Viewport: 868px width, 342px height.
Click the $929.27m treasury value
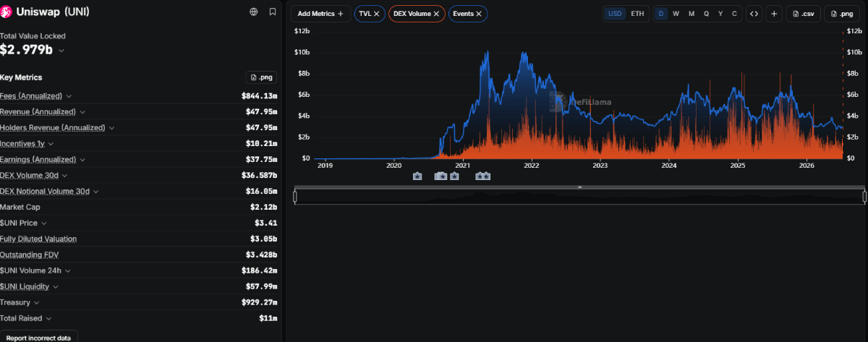[260, 303]
